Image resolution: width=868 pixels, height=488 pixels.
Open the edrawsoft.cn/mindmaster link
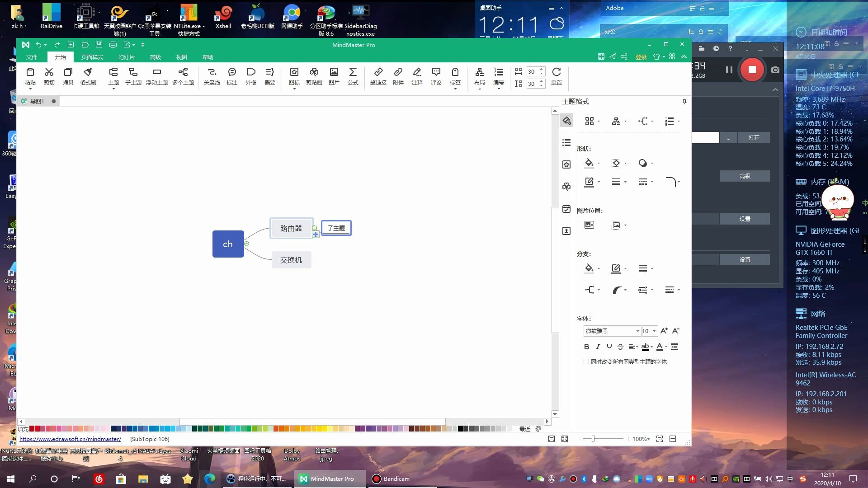tap(70, 439)
